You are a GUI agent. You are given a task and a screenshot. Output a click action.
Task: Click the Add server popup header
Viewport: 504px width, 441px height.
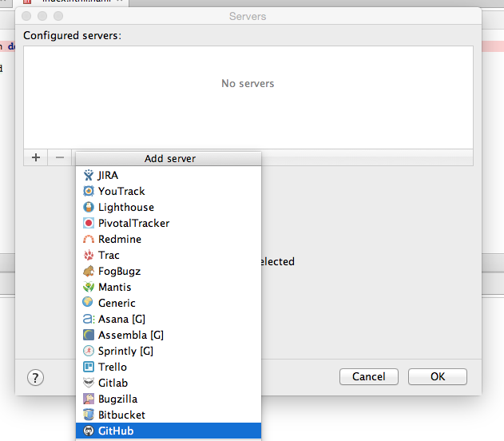(x=169, y=158)
